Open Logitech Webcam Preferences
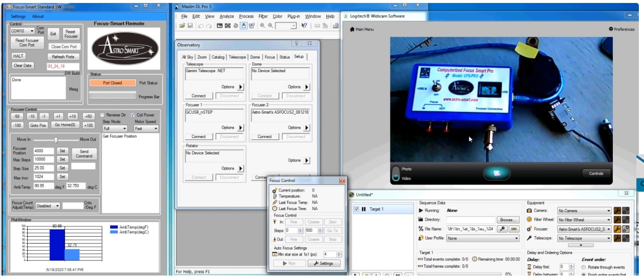This screenshot has height=278, width=644. (621, 29)
